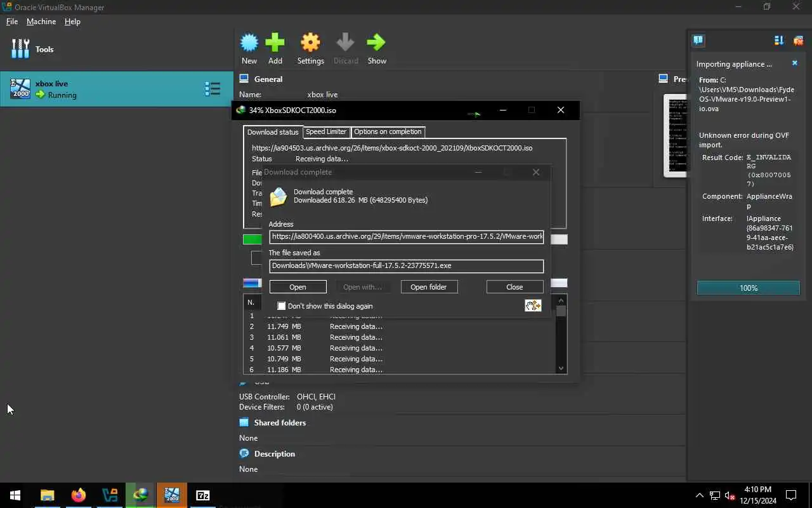Check Don't show this dialog again
The image size is (812, 508).
tap(282, 306)
